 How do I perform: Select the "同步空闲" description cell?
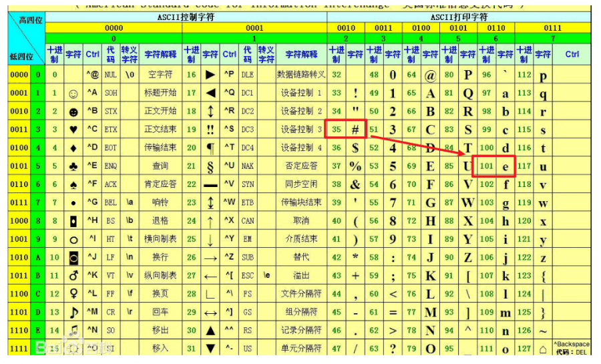pyautogui.click(x=301, y=184)
